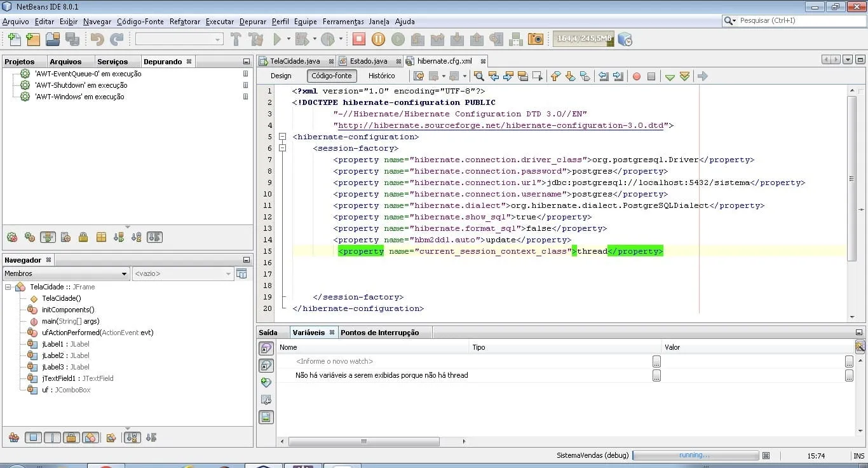868x468 pixels.
Task: Click the New File toolbar icon
Action: [13, 39]
